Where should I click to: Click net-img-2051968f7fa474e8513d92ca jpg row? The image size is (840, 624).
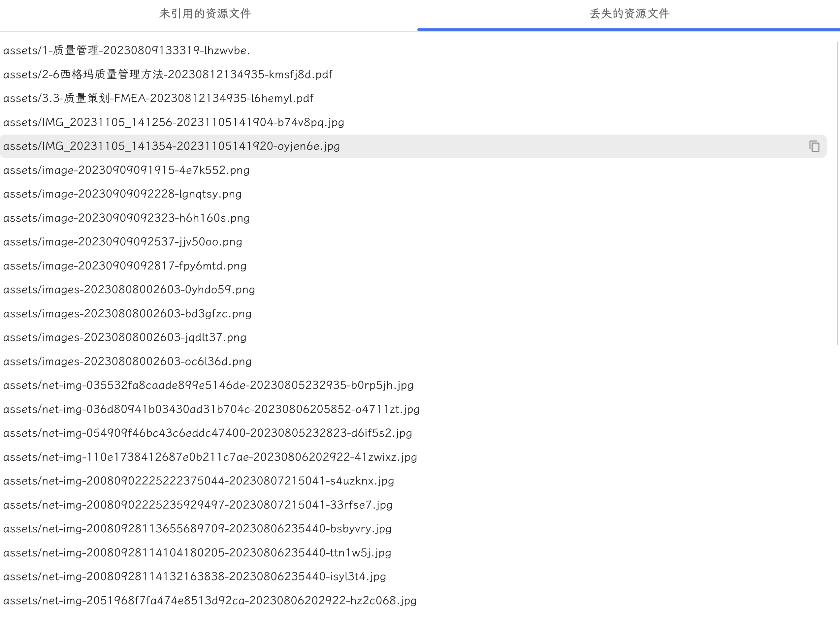pyautogui.click(x=210, y=601)
